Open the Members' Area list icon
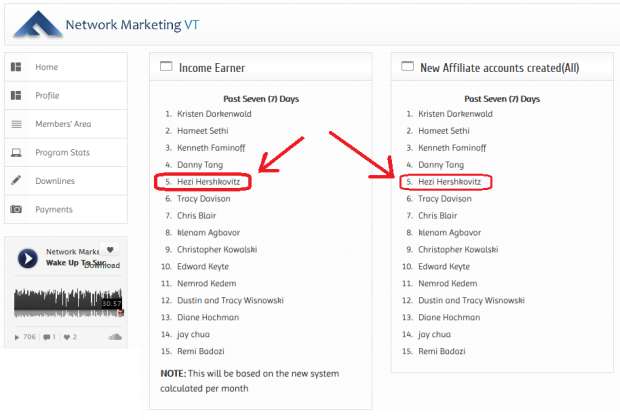The width and height of the screenshot is (620, 420). (16, 124)
